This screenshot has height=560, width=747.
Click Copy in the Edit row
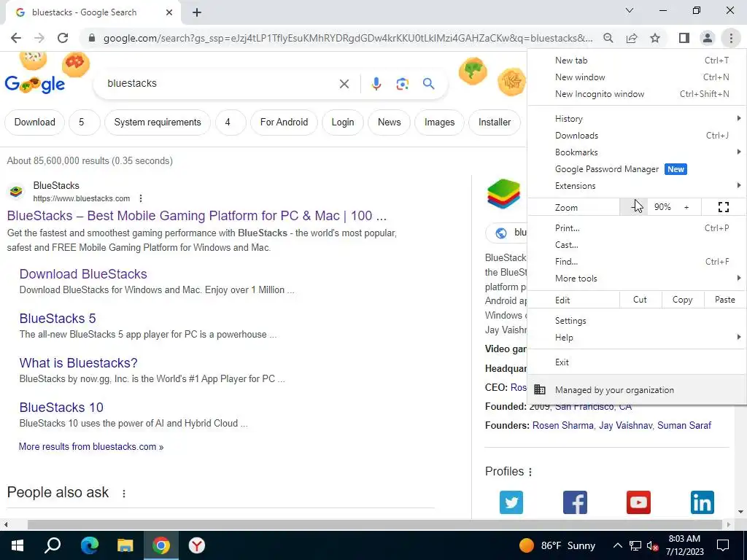click(x=682, y=300)
